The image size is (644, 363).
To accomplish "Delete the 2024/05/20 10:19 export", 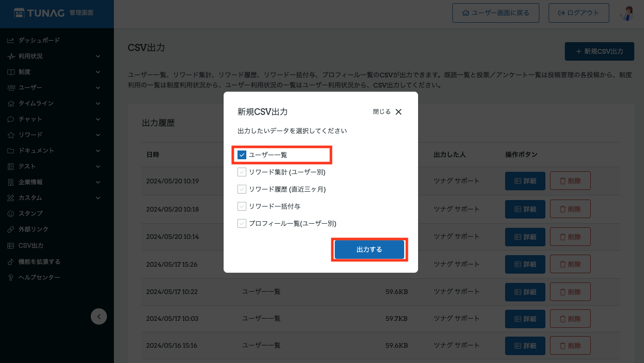I will [570, 181].
